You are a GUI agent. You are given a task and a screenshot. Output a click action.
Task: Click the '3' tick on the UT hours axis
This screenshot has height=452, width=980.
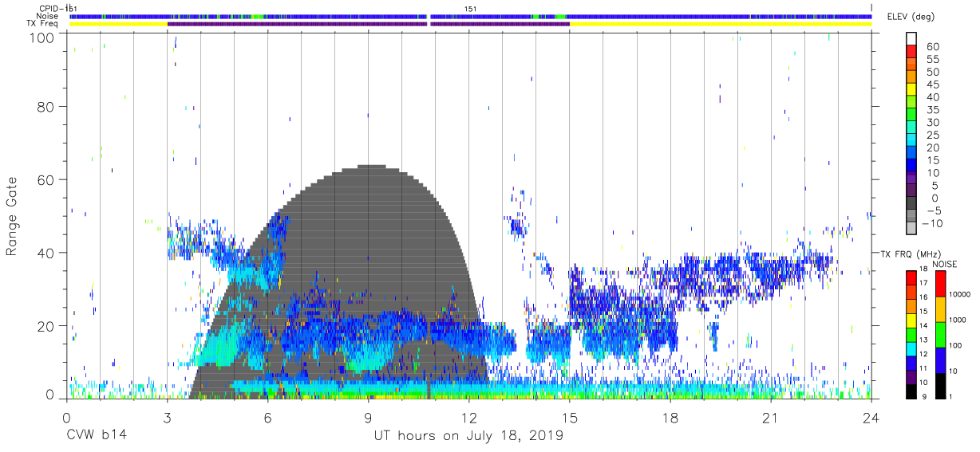[167, 418]
